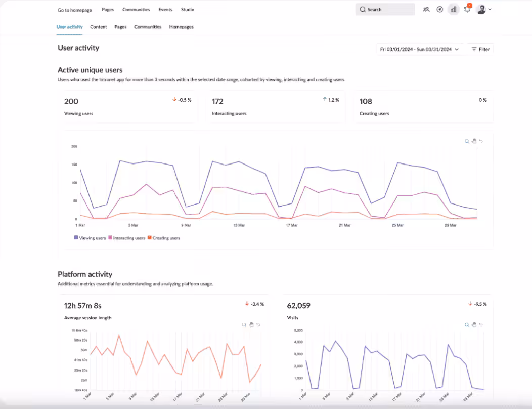This screenshot has height=409, width=532.
Task: Zoom icon on Average session length chart
Action: point(244,325)
